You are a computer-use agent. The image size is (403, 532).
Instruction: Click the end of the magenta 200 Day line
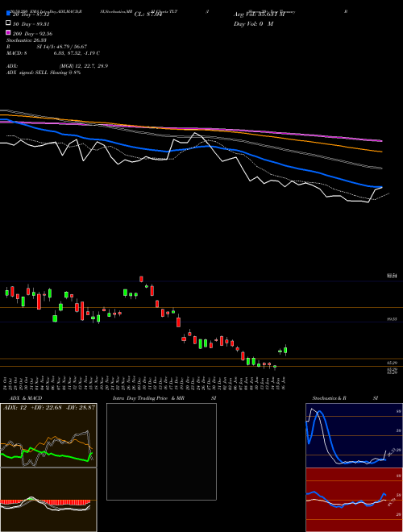[x=381, y=140]
